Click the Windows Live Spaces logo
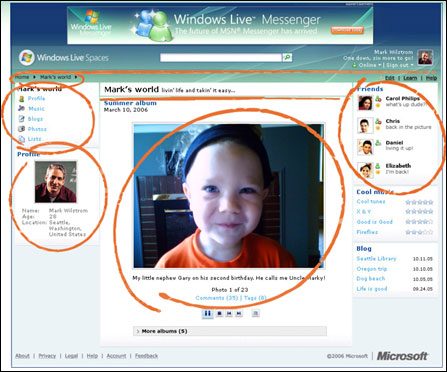447x372 pixels. [x=64, y=58]
